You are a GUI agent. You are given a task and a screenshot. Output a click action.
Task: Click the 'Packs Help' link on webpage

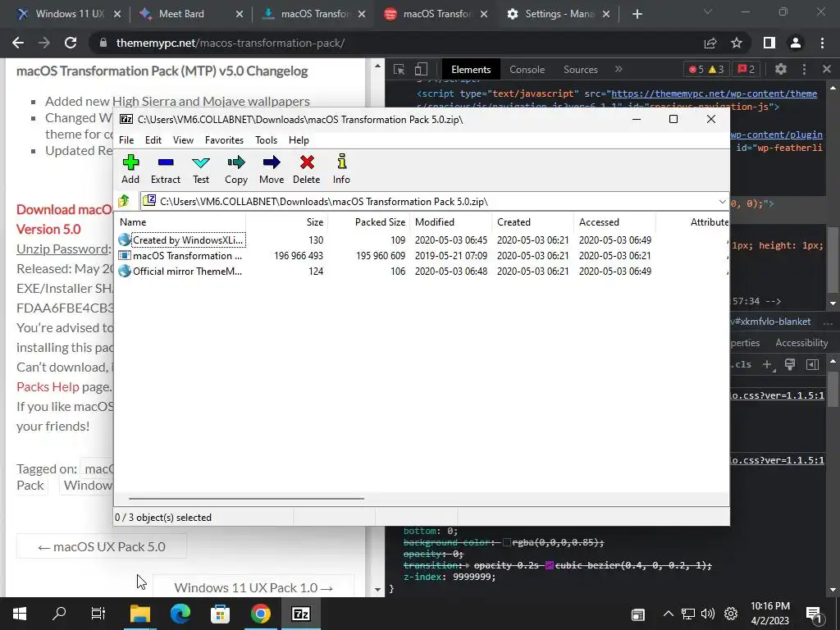coord(48,387)
